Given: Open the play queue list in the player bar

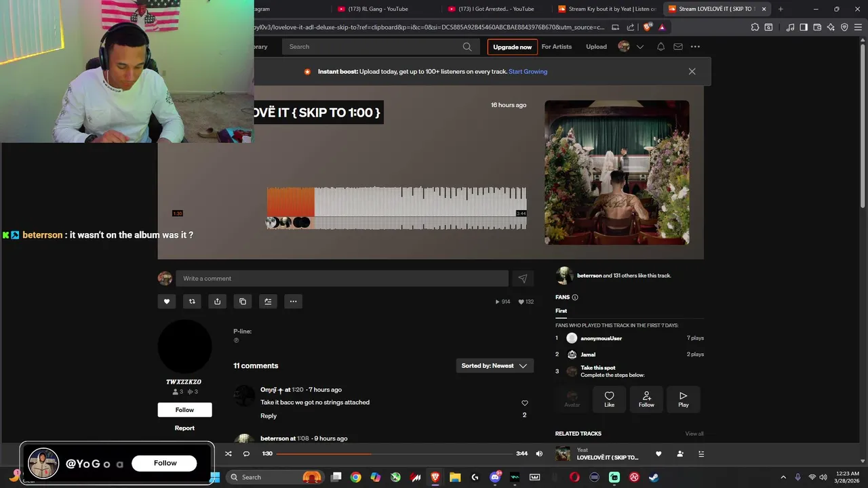Looking at the screenshot, I should (701, 454).
